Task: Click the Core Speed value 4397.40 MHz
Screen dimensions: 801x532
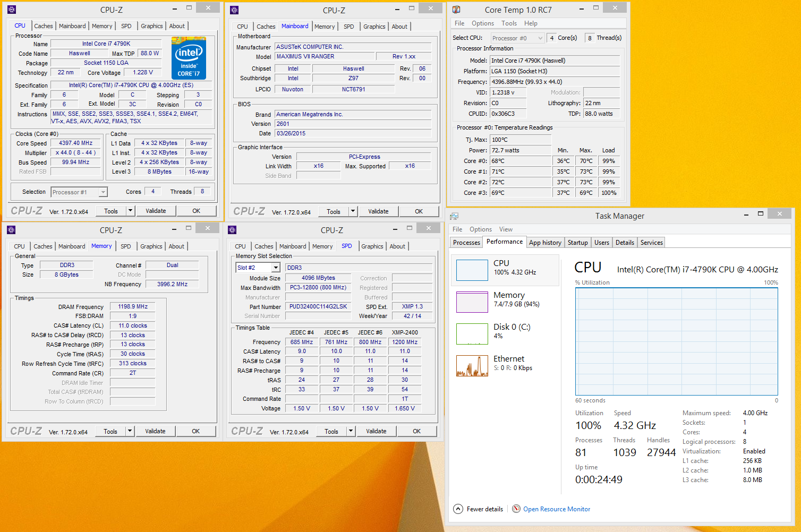Action: coord(76,143)
